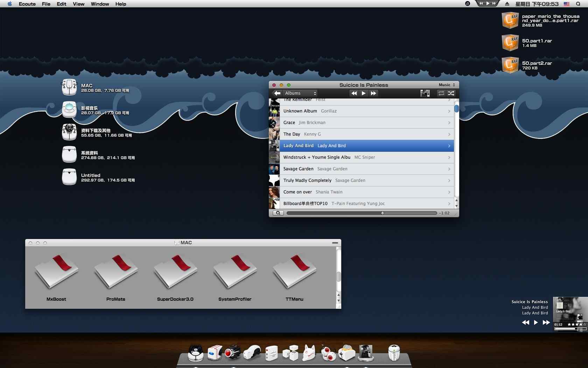Select the SystemProfiler folder in MAC window
The image size is (588, 368).
(235, 272)
